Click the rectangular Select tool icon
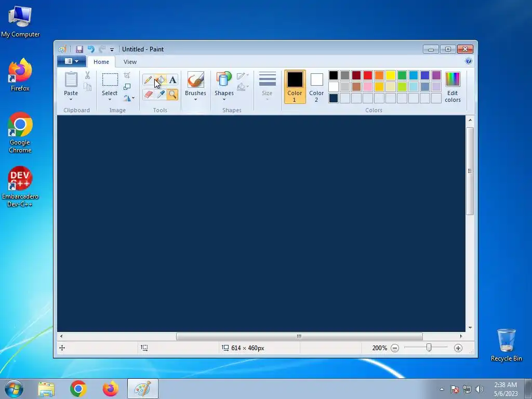The height and width of the screenshot is (399, 532). point(110,80)
